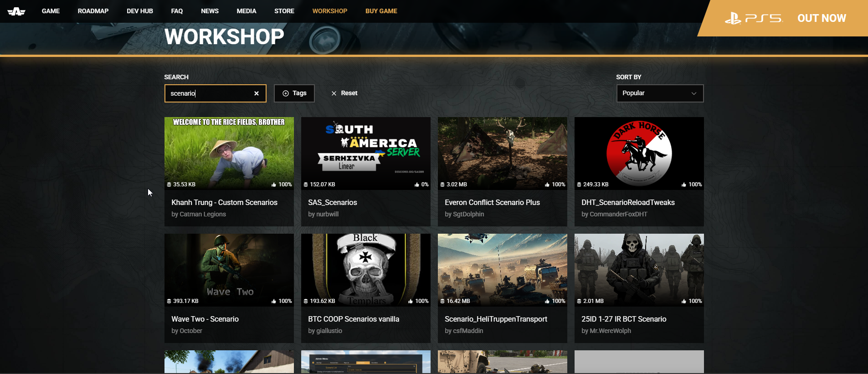Click the skull-masked soldiers thumbnail
Screen dimensions: 868x374
(x=639, y=270)
